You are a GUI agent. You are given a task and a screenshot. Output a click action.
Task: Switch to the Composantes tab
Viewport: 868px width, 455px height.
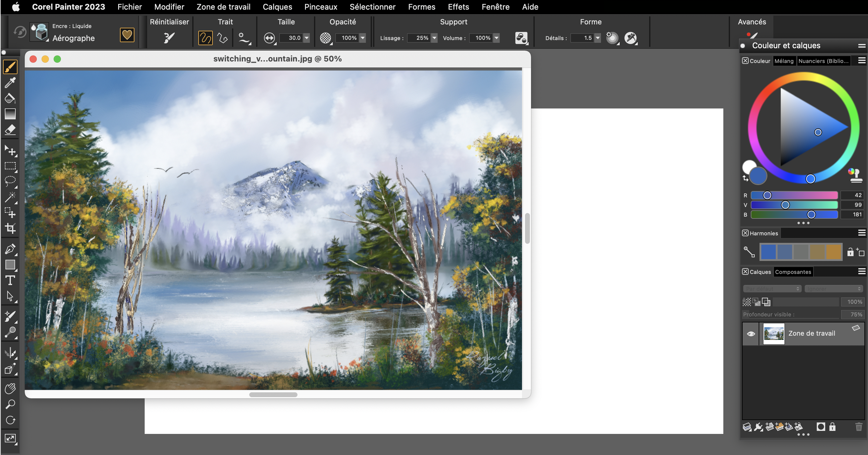pyautogui.click(x=793, y=272)
